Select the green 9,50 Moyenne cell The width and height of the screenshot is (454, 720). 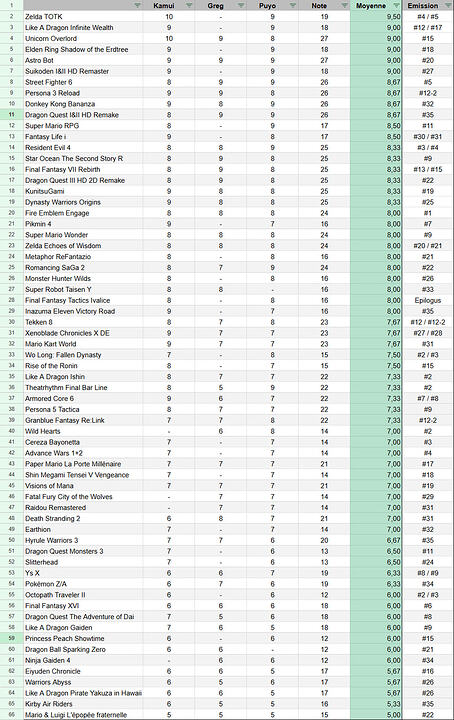(x=376, y=17)
